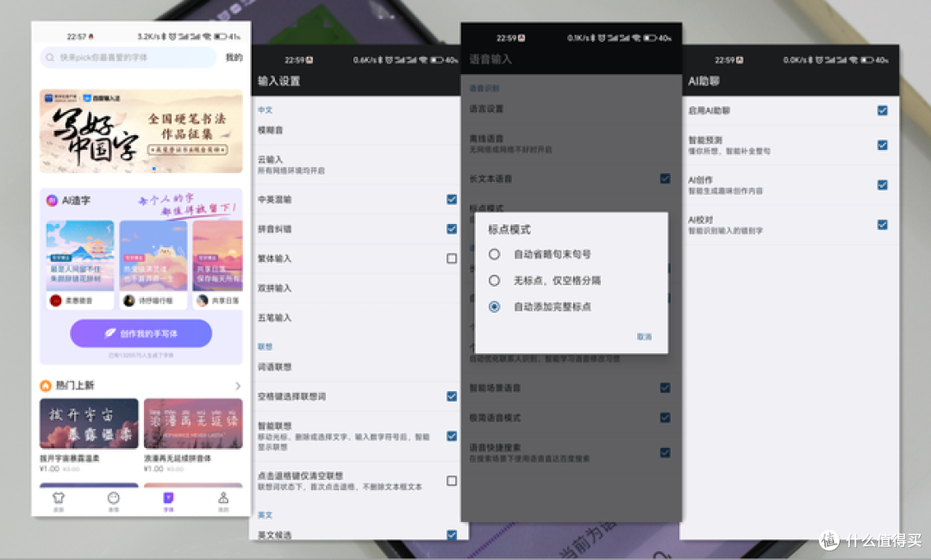The width and height of the screenshot is (931, 560).
Task: Open 我的 at the top of the font store
Action: pyautogui.click(x=234, y=58)
